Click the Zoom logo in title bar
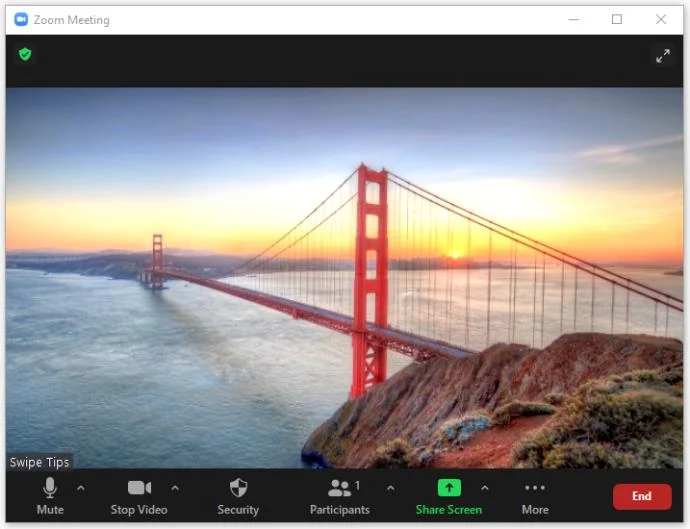This screenshot has height=529, width=690. 21,19
